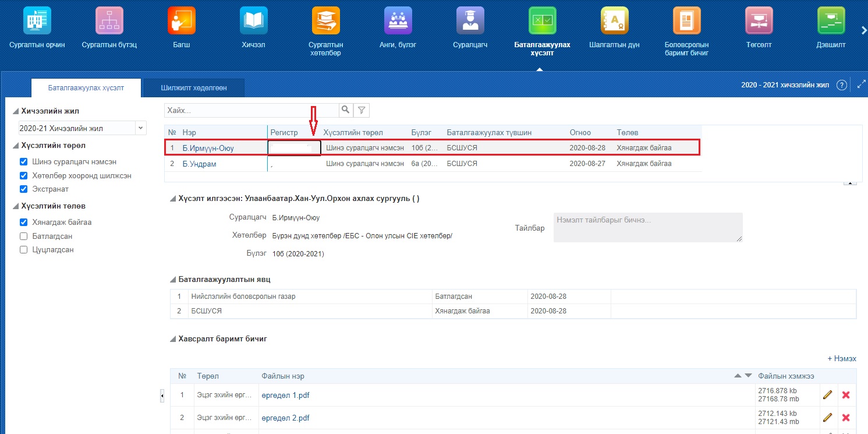Open the Хичээл book icon
Viewport: 868px width, 434px height.
tap(253, 21)
